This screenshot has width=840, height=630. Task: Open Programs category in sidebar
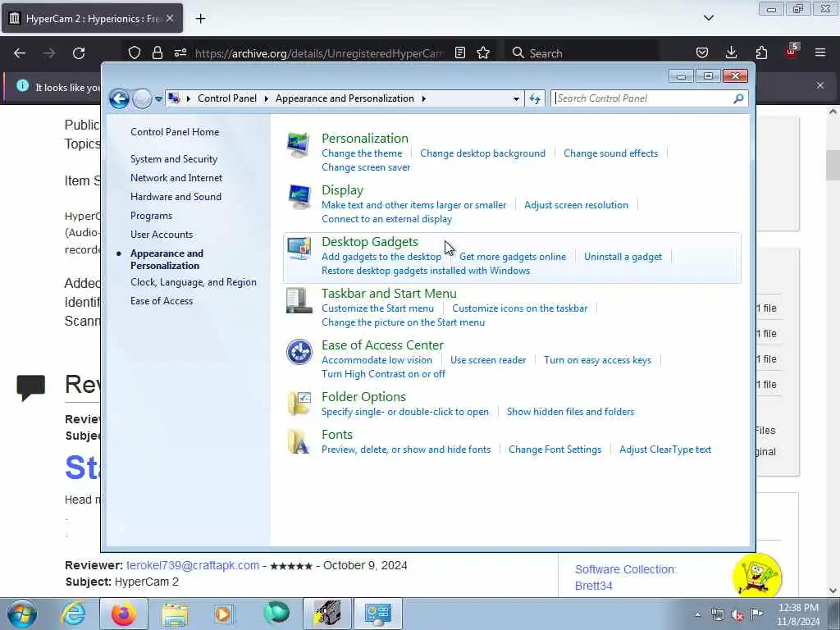151,216
